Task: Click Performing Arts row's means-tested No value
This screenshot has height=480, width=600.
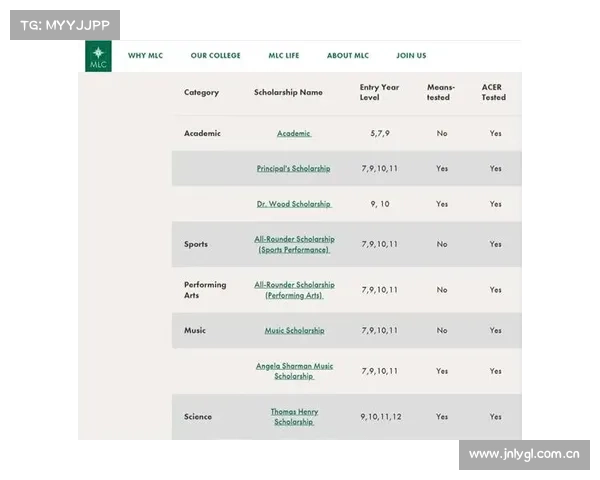Action: 442,290
